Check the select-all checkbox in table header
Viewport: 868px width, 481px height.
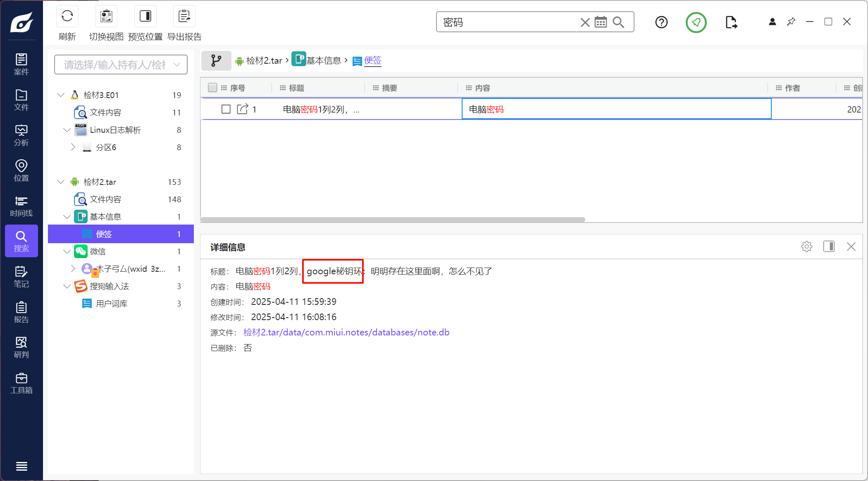[x=212, y=88]
